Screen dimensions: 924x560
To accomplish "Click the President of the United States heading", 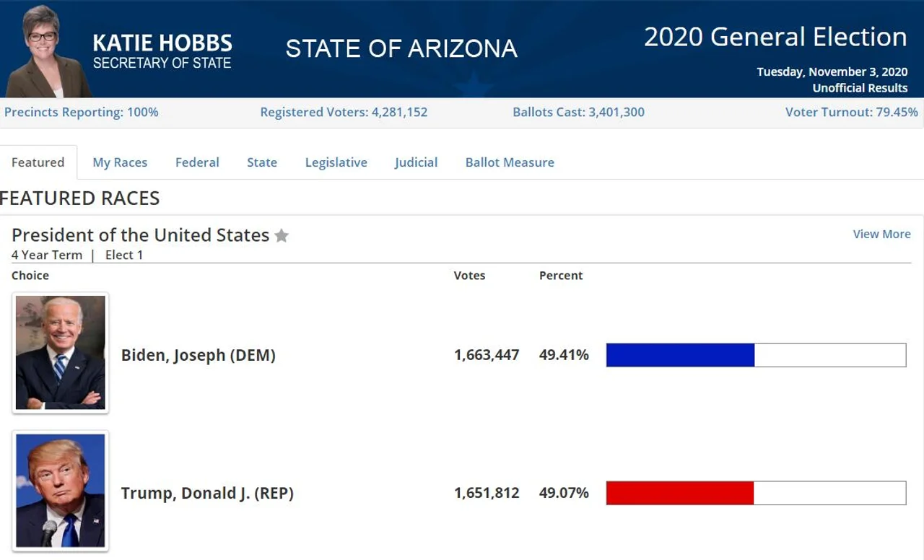I will tap(141, 235).
